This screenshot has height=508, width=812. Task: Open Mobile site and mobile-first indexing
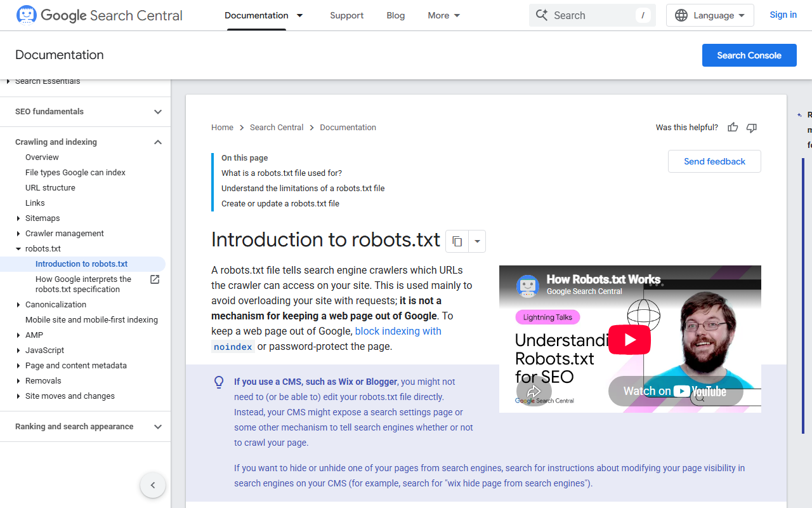(x=91, y=320)
